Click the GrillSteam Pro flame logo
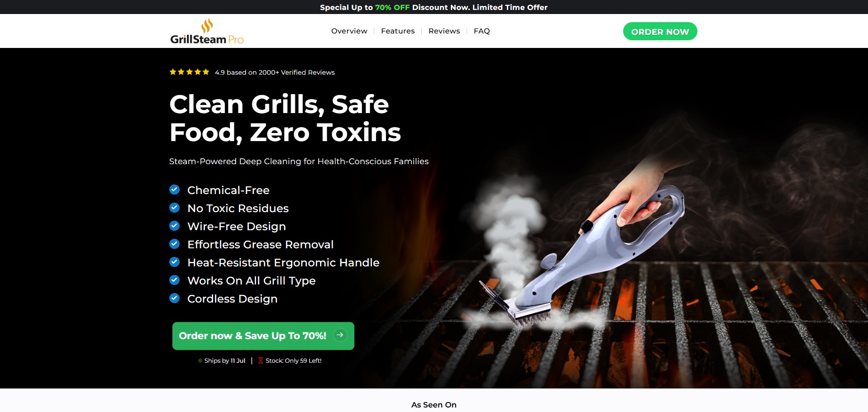The image size is (868, 412). click(207, 31)
